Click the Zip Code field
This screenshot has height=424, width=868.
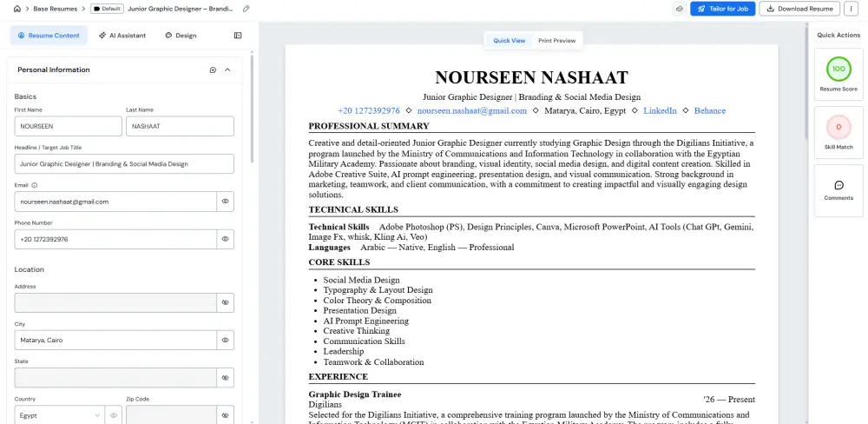[x=171, y=415]
